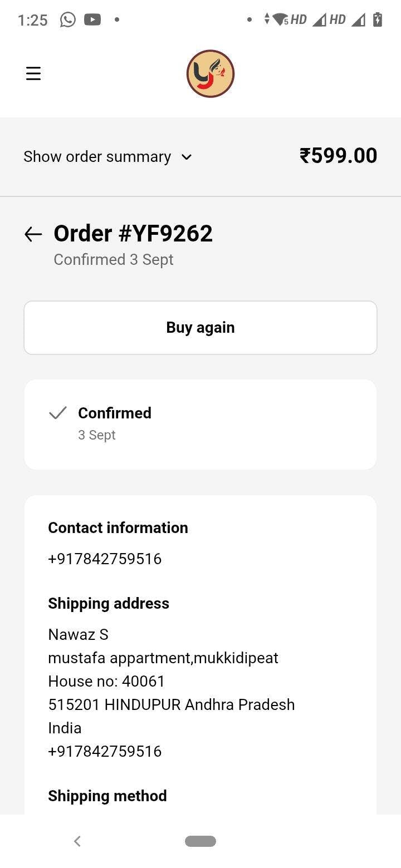Tap the YouTube notification icon

(92, 20)
